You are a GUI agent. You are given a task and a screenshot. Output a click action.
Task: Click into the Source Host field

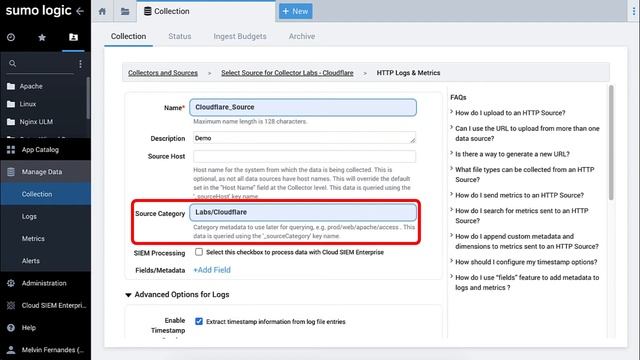(x=304, y=156)
